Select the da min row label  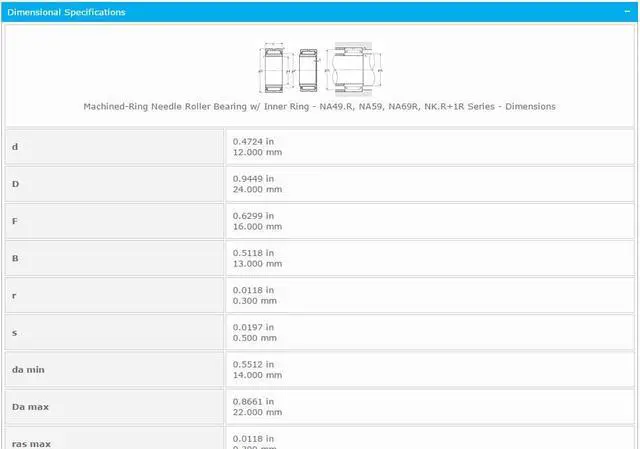tap(28, 370)
